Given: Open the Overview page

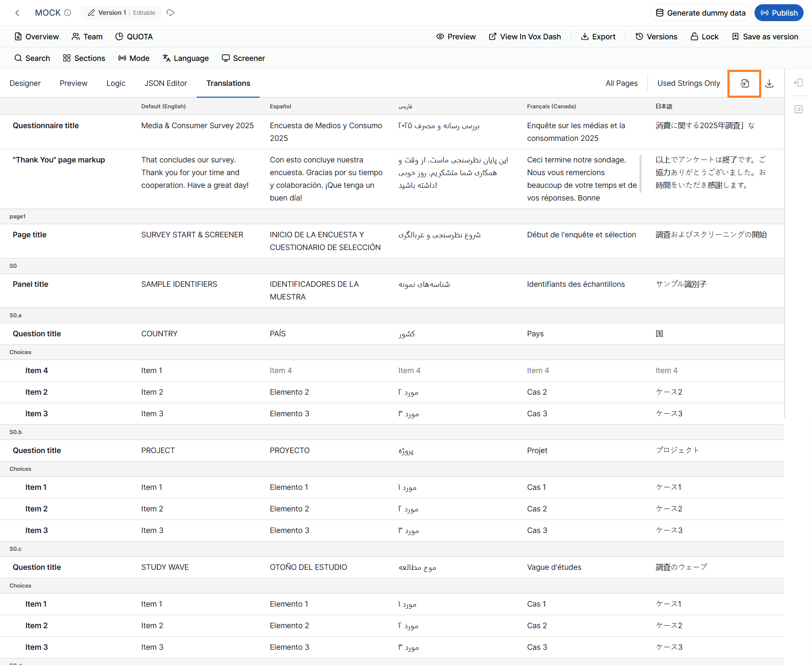Looking at the screenshot, I should 37,36.
